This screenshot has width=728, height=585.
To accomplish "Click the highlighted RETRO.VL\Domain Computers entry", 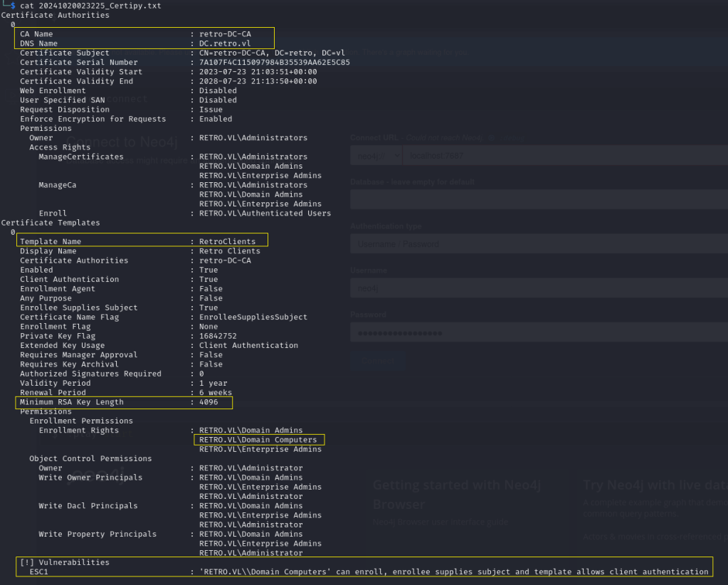I will (258, 440).
